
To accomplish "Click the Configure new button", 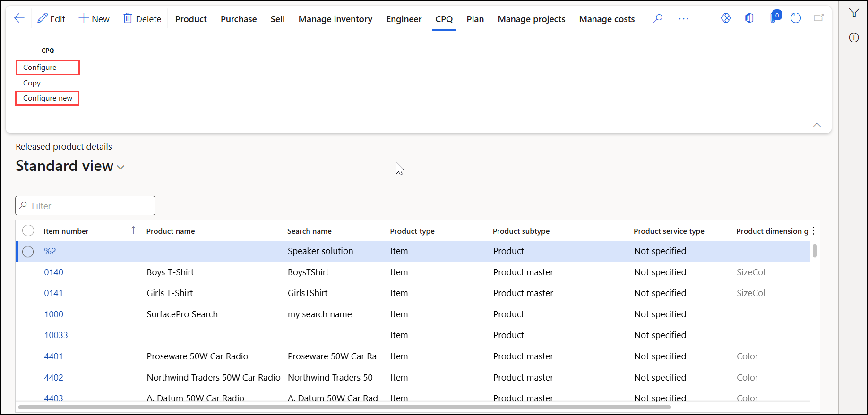I will pyautogui.click(x=47, y=98).
